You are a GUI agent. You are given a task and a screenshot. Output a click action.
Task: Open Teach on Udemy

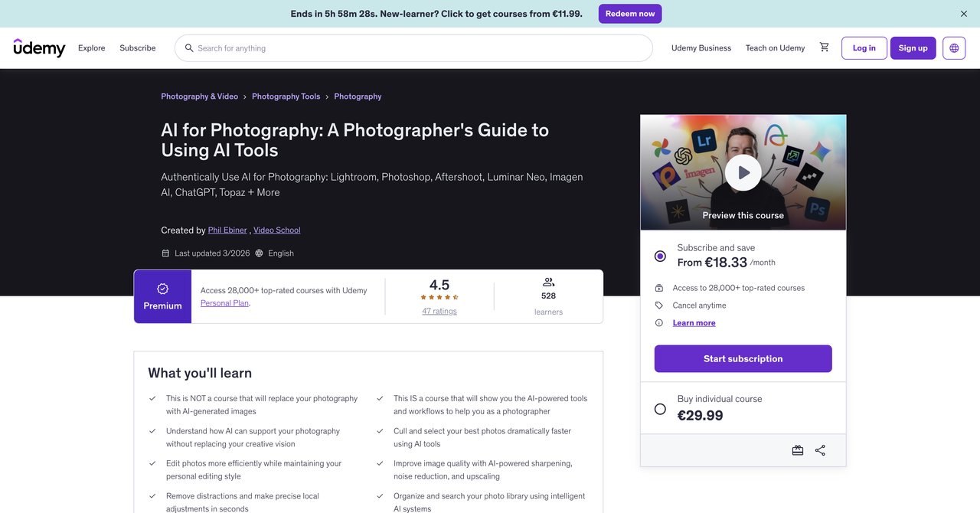pos(775,48)
